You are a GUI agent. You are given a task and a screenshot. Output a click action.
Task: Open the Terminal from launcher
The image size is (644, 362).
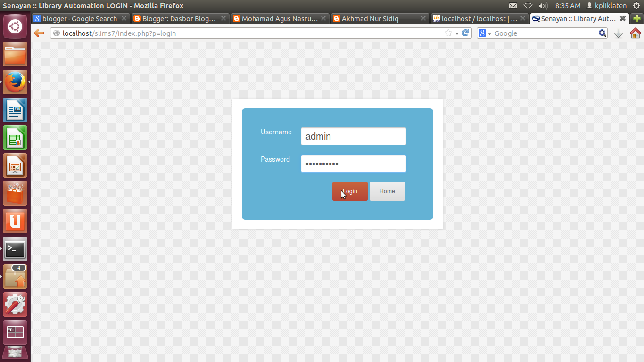(15, 249)
